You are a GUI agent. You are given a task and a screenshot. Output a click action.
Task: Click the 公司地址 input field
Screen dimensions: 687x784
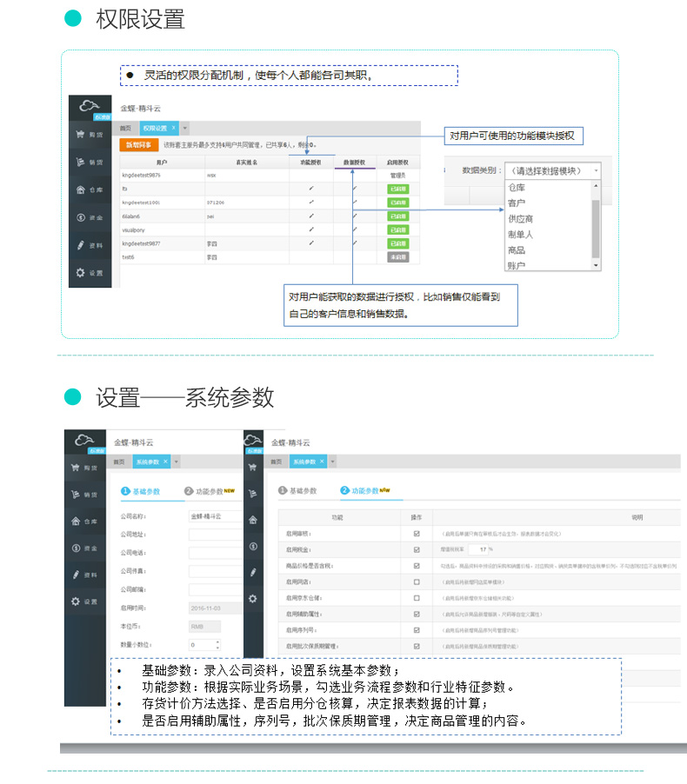(215, 535)
